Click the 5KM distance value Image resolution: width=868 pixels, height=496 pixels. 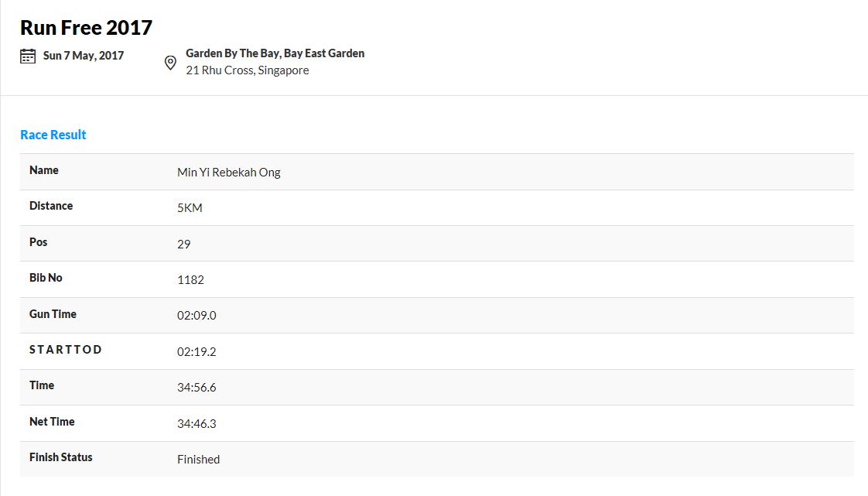190,207
